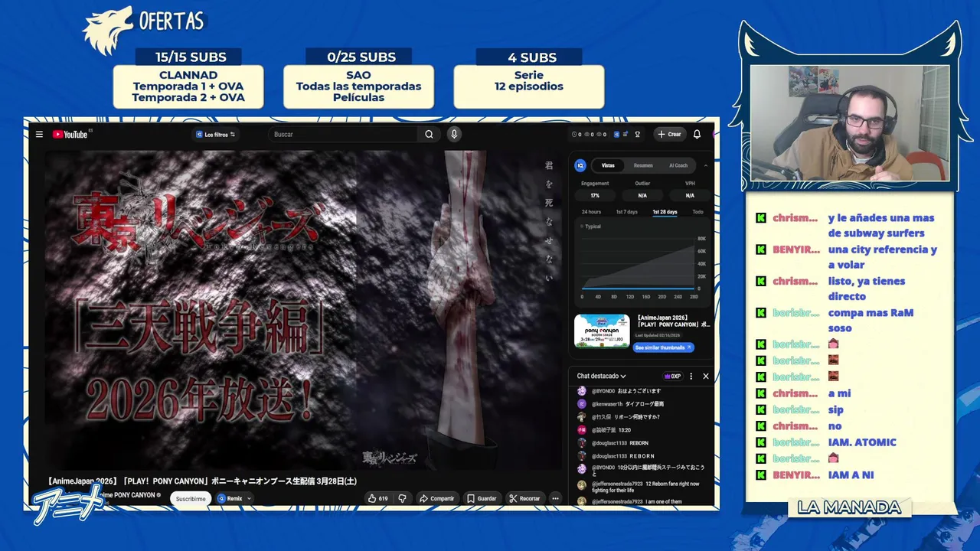Click the vidIQ round logo in panel

(580, 165)
